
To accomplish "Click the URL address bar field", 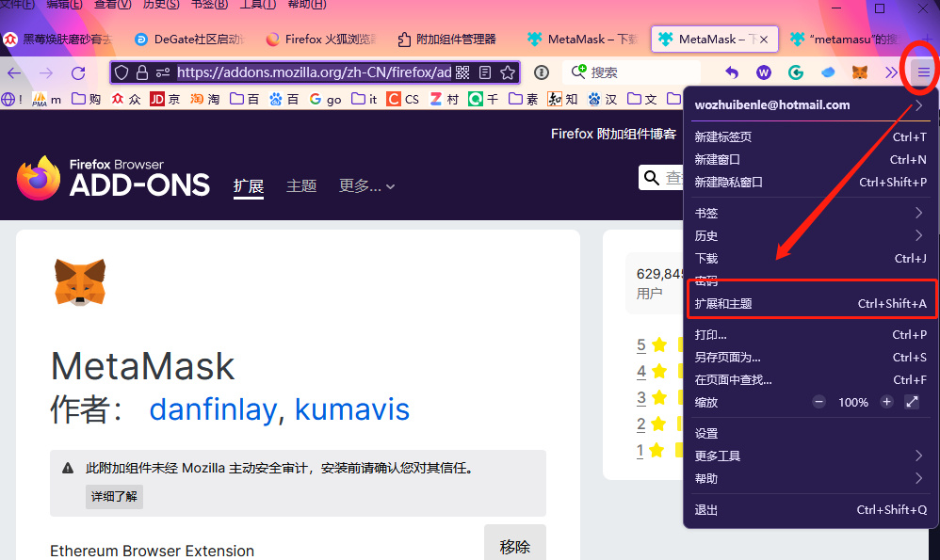I will [314, 72].
